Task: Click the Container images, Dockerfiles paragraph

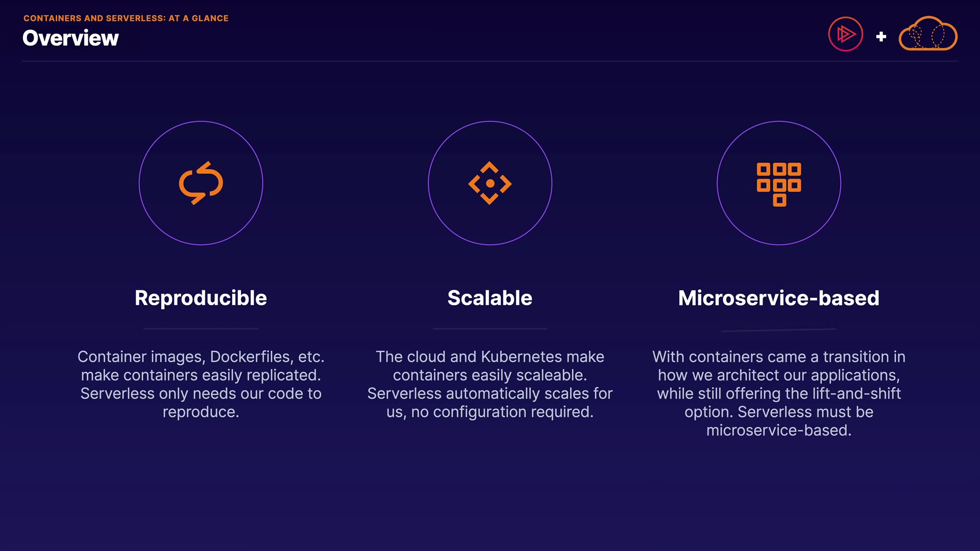Action: [x=201, y=384]
